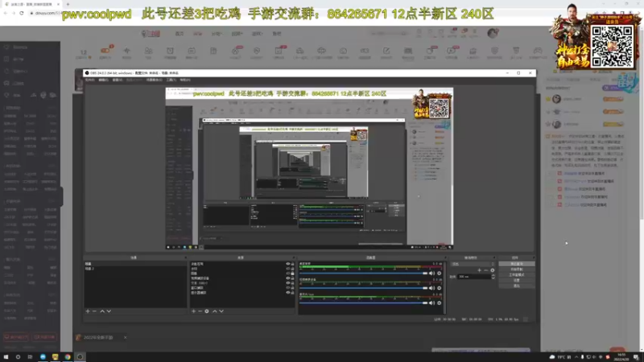Open the scene transition type dropdown
Viewport: 644px width, 362px height.
coord(473,264)
